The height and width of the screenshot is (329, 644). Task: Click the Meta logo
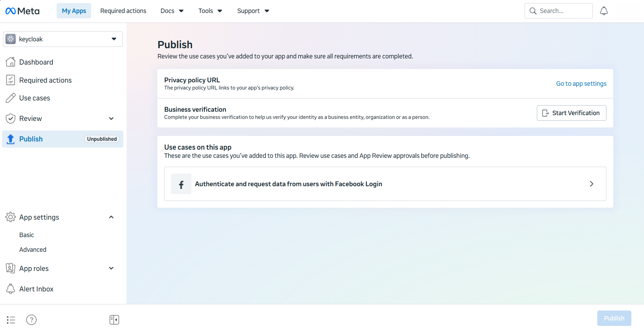coord(23,11)
